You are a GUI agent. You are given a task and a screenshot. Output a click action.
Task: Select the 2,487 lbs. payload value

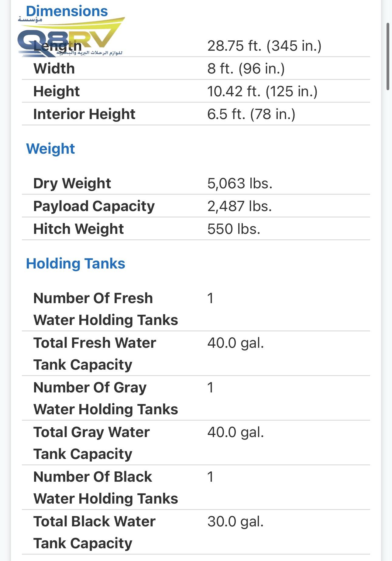tap(239, 206)
